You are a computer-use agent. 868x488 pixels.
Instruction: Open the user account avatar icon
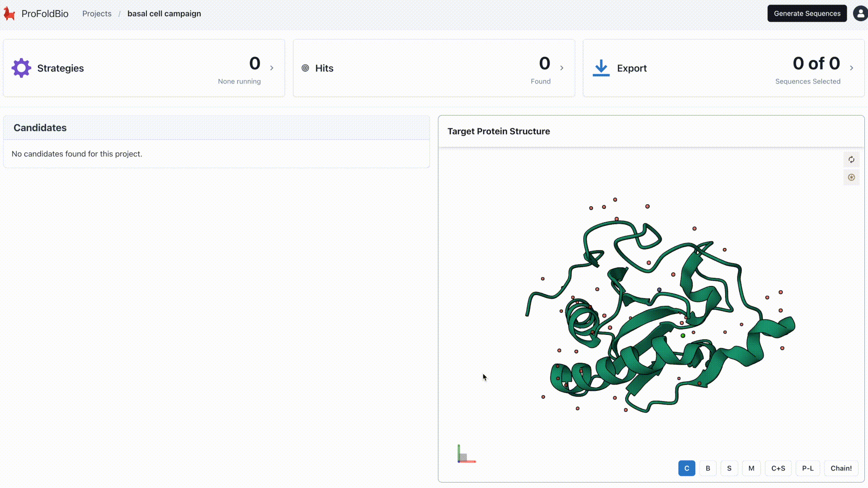pos(860,14)
